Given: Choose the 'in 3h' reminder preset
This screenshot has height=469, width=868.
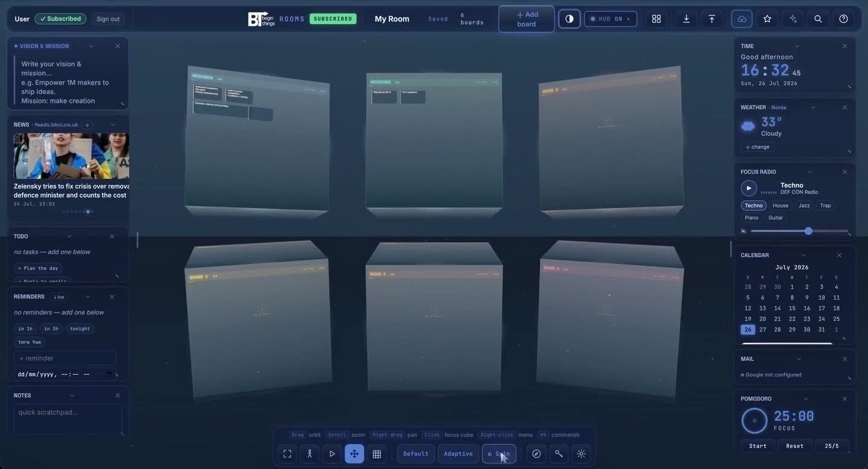Looking at the screenshot, I should 51,329.
